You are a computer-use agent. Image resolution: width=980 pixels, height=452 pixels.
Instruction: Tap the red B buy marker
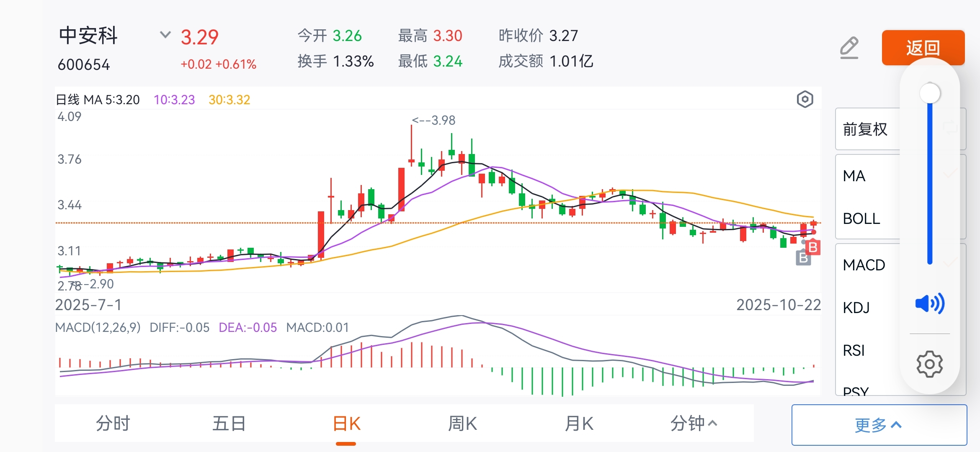[813, 248]
